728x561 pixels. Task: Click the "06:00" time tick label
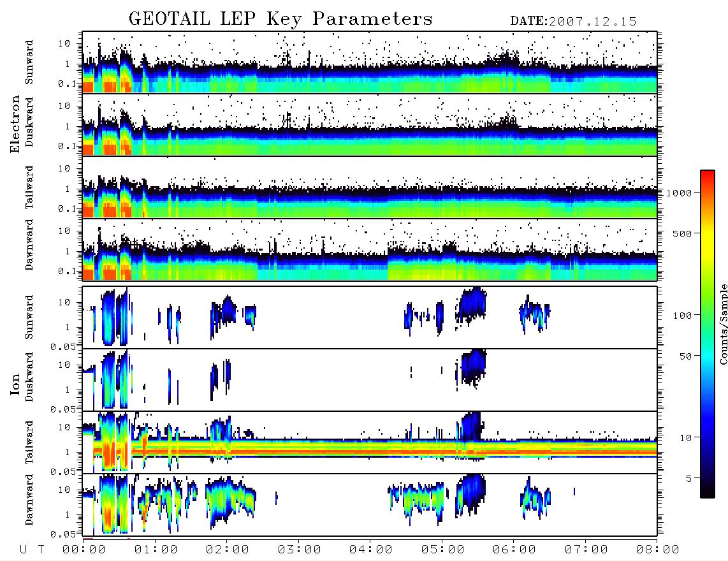coord(514,550)
